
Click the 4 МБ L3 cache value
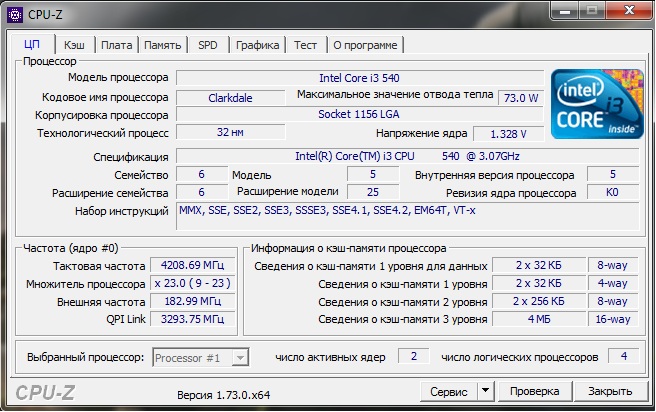point(539,319)
